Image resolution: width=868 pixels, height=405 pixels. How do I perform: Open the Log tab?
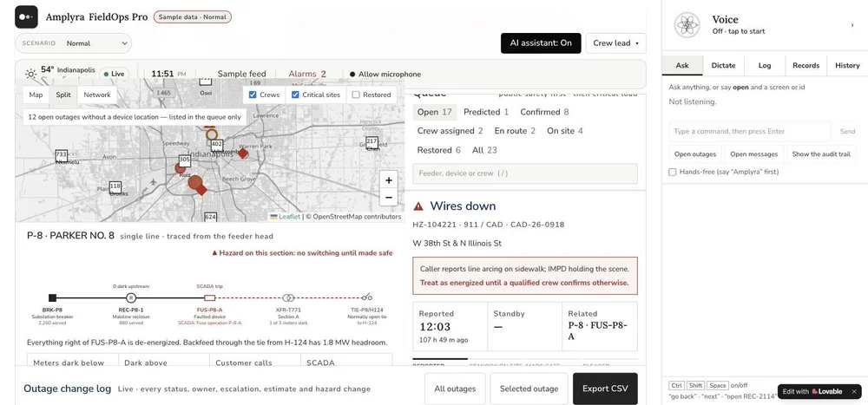[765, 65]
